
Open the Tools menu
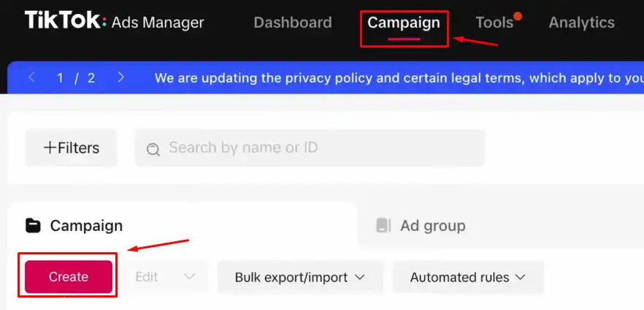pos(494,22)
